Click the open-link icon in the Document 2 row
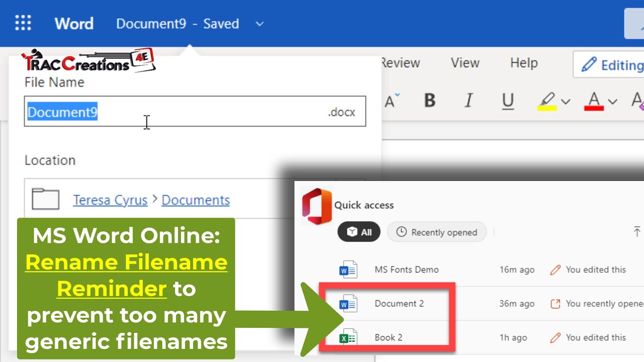644x362 pixels. [555, 304]
